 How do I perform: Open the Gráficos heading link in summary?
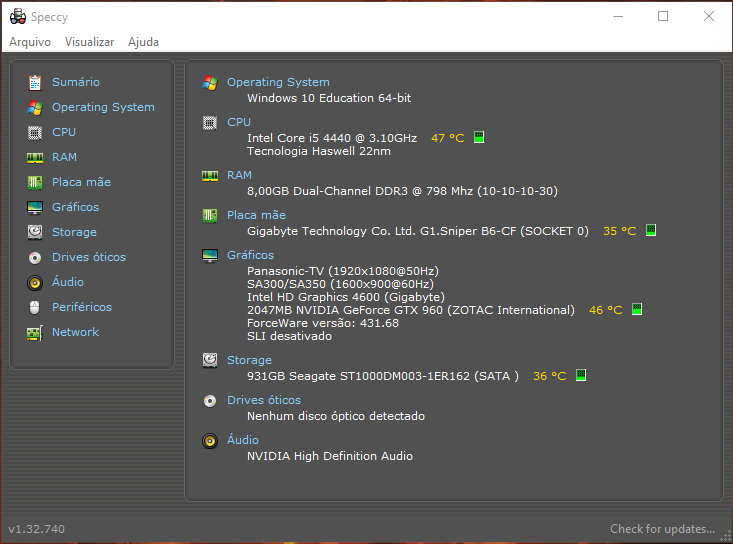pos(251,255)
